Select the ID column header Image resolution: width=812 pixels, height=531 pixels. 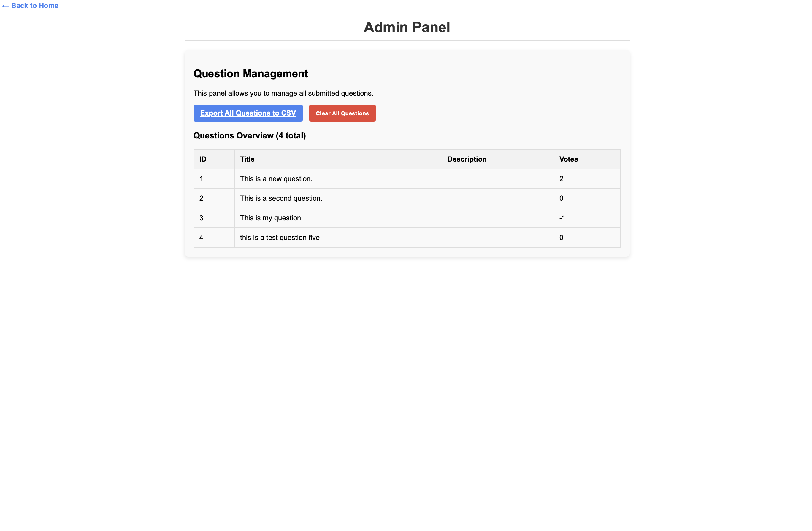(214, 159)
